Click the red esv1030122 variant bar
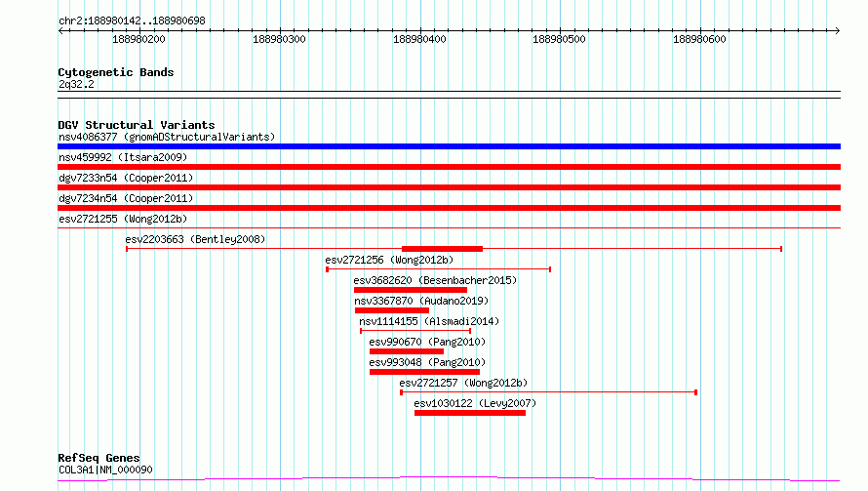Viewport: 868px width, 491px height. (470, 413)
